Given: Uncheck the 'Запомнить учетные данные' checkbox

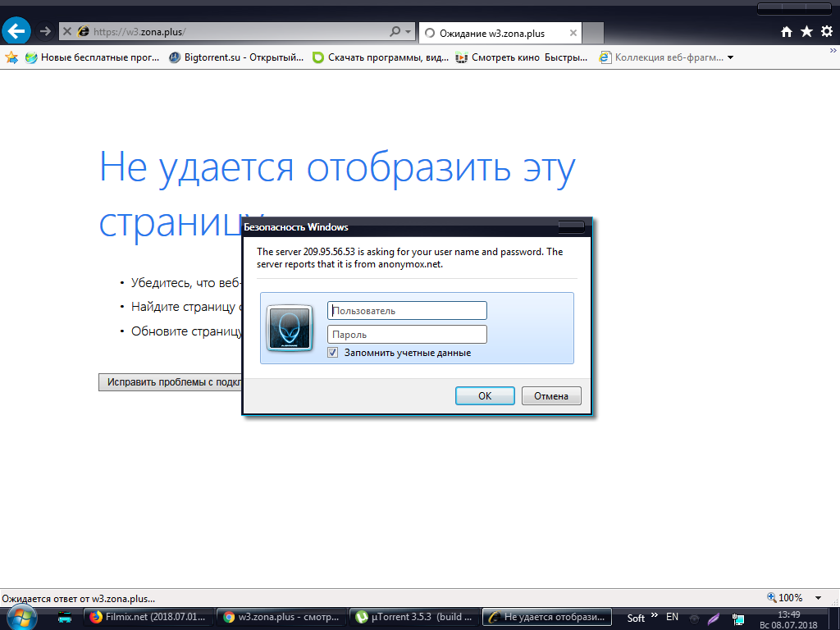Looking at the screenshot, I should pyautogui.click(x=333, y=353).
